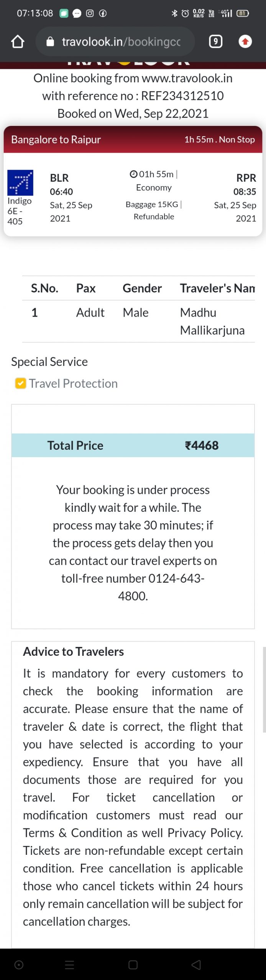Tap the Bangalore to Raipur header
Viewport: 266px width, 980px height.
pyautogui.click(x=56, y=139)
